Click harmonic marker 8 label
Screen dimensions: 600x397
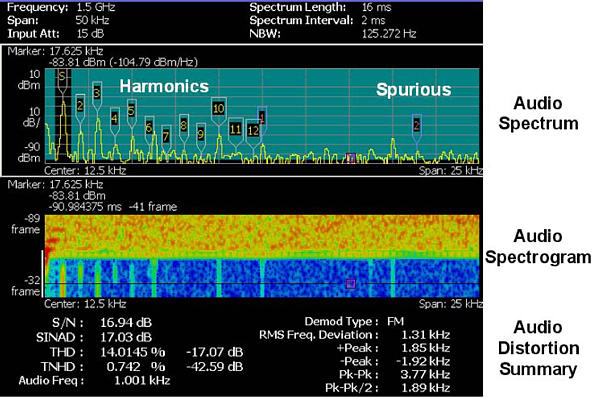184,126
